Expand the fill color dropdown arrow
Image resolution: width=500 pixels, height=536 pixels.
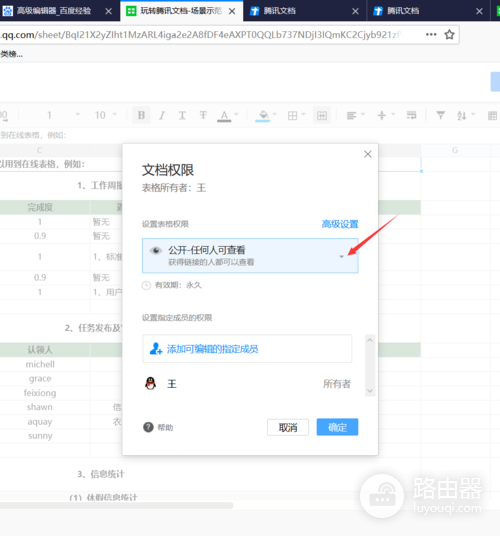[274, 115]
